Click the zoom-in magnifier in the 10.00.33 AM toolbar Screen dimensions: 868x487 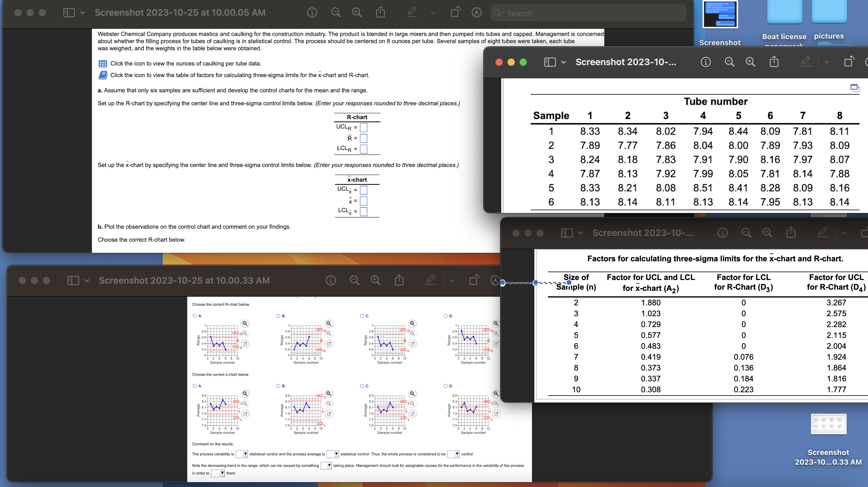coord(375,280)
